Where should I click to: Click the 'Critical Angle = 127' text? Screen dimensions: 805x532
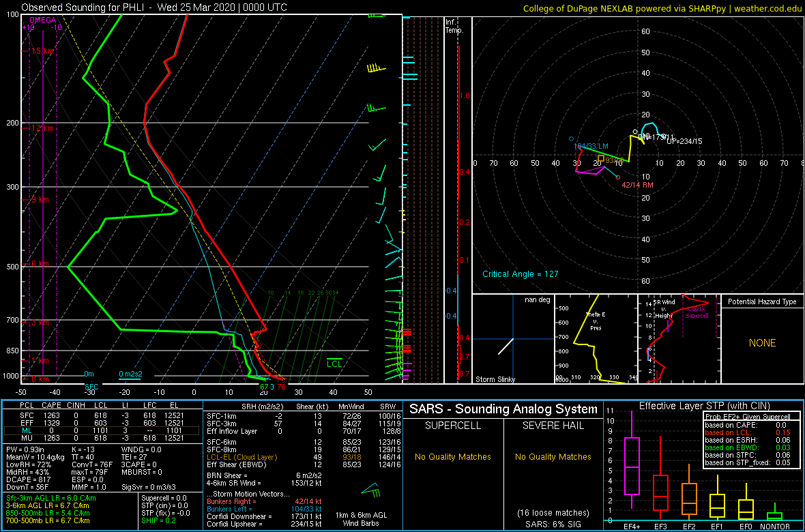(x=520, y=274)
